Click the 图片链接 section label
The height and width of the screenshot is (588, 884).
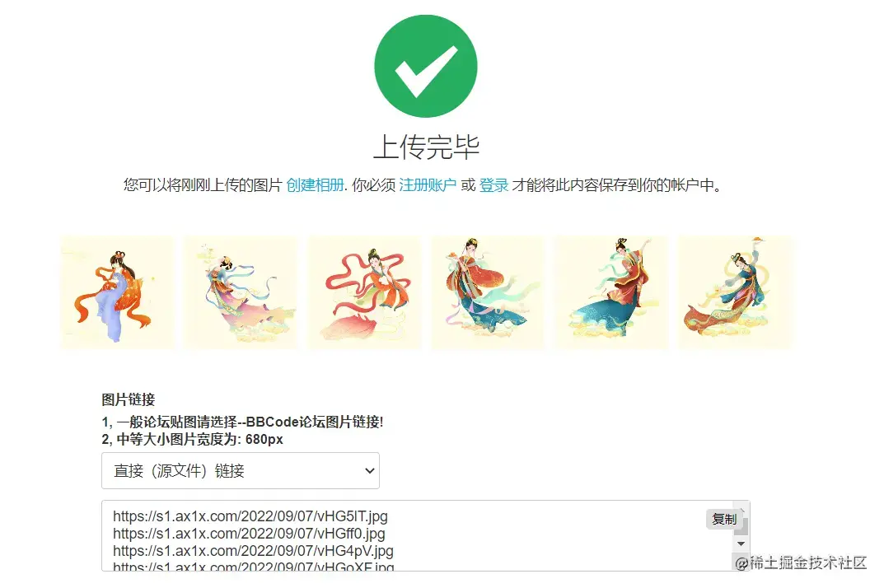(x=128, y=399)
